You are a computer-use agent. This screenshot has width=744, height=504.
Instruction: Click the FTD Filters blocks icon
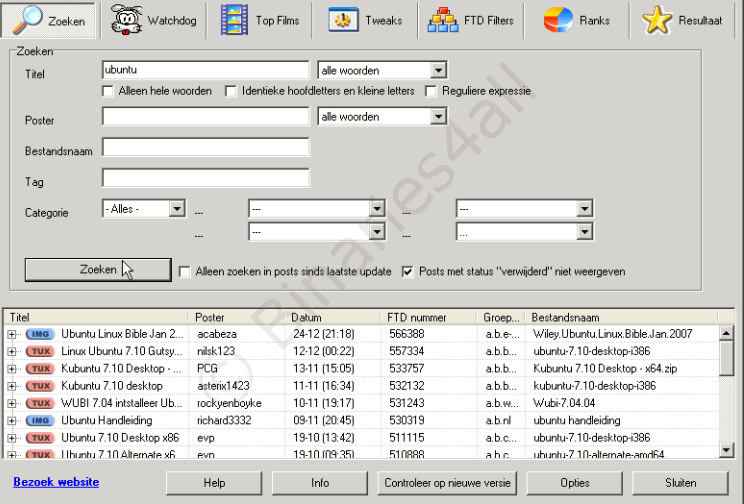pyautogui.click(x=443, y=20)
